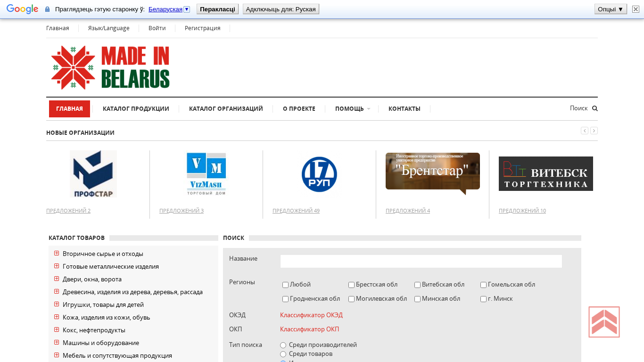Expand Готовые металлические изделия category
Image resolution: width=644 pixels, height=362 pixels.
pyautogui.click(x=57, y=266)
